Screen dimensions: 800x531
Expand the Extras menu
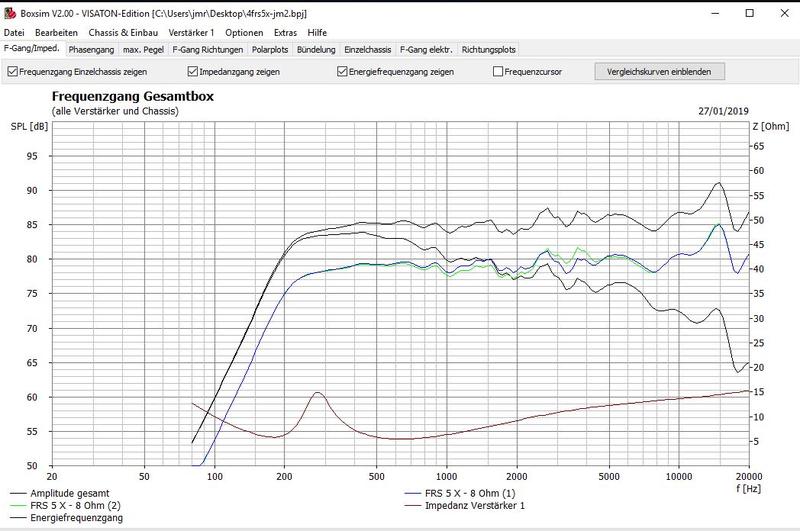tap(285, 33)
